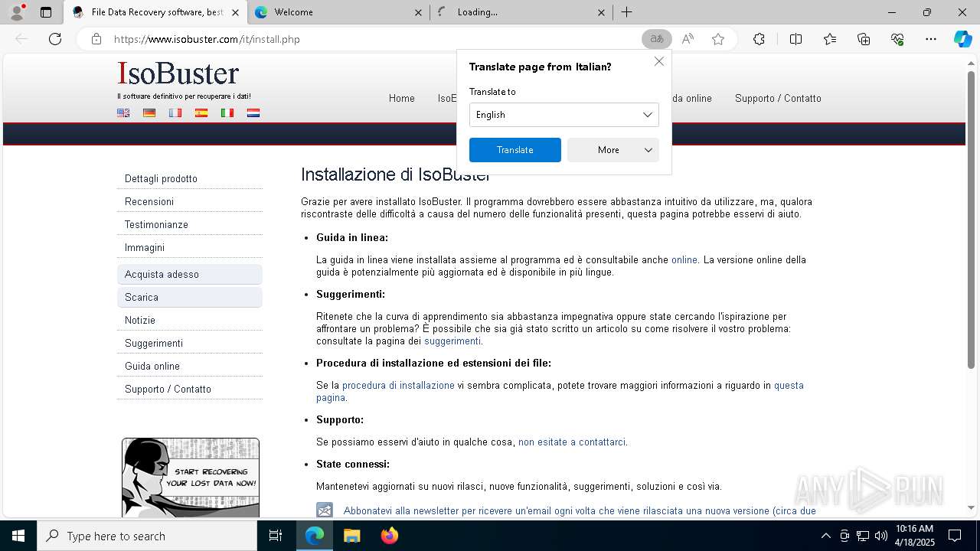This screenshot has width=980, height=551.
Task: Open Testimonianze in sidebar
Action: coord(190,224)
